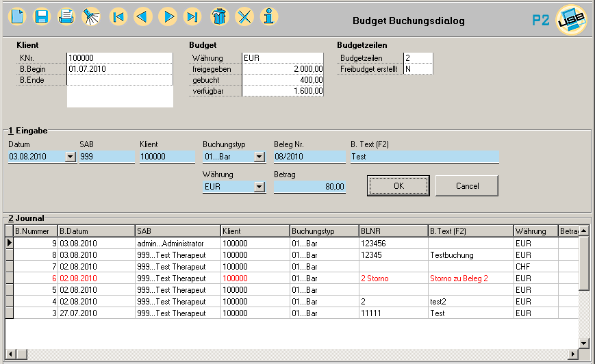Click the flashlight search icon
This screenshot has width=595, height=364.
(x=90, y=16)
